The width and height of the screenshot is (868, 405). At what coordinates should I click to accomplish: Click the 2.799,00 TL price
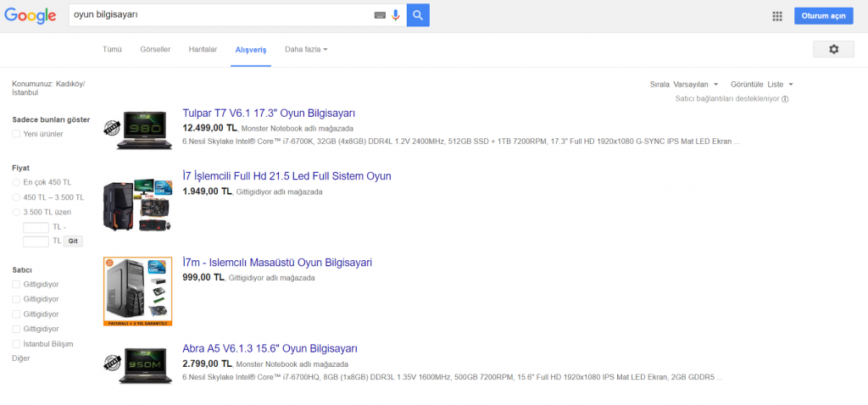[x=207, y=363]
